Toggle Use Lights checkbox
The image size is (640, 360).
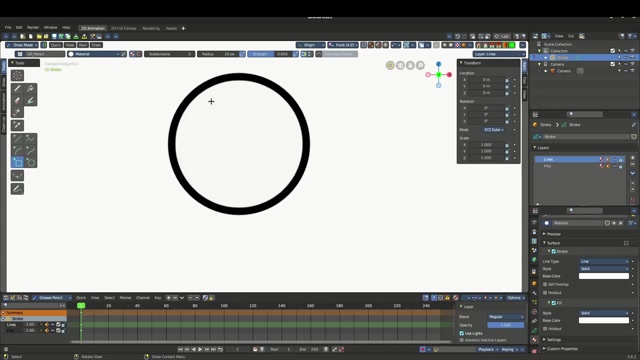coord(462,333)
